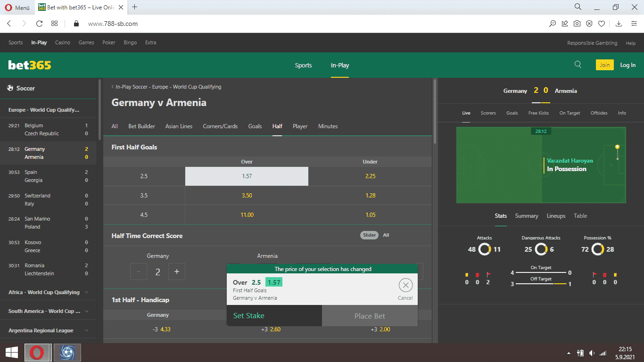Select the Free Kicks tab
The width and height of the screenshot is (644, 362).
tap(538, 113)
